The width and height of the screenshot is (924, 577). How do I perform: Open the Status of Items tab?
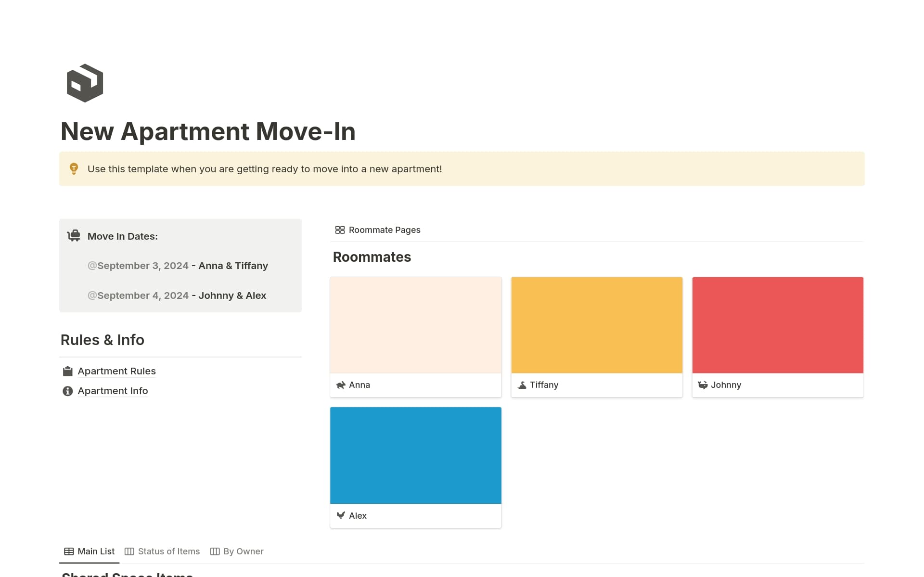162,551
